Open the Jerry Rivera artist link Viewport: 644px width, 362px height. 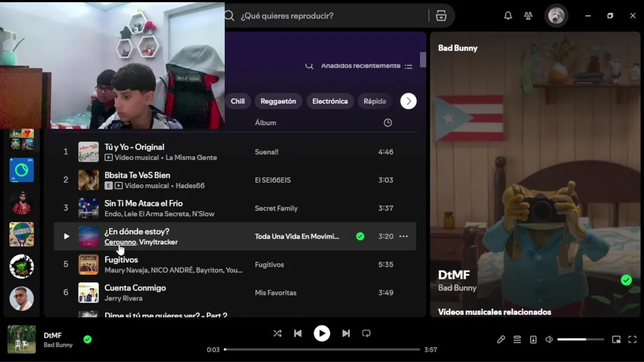123,298
